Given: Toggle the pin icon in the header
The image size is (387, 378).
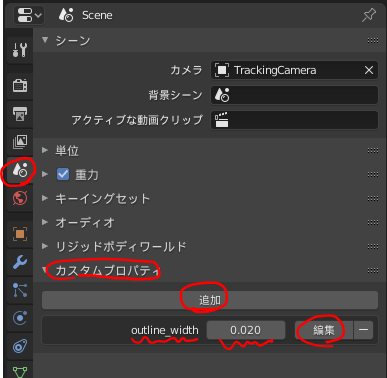Looking at the screenshot, I should coord(368,15).
